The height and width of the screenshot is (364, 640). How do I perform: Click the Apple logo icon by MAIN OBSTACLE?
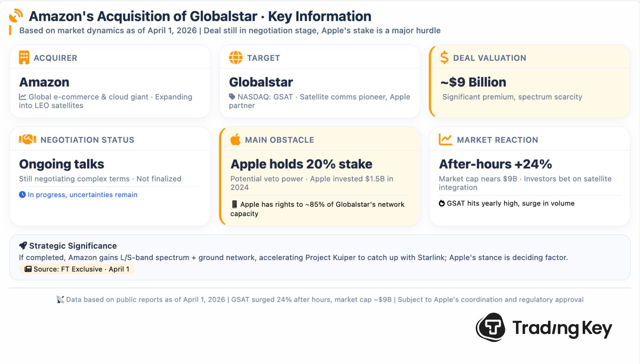pos(236,140)
